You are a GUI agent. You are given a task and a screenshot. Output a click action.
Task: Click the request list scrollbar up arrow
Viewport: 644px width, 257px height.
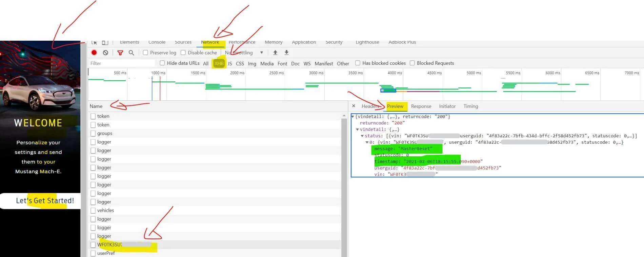tap(344, 116)
